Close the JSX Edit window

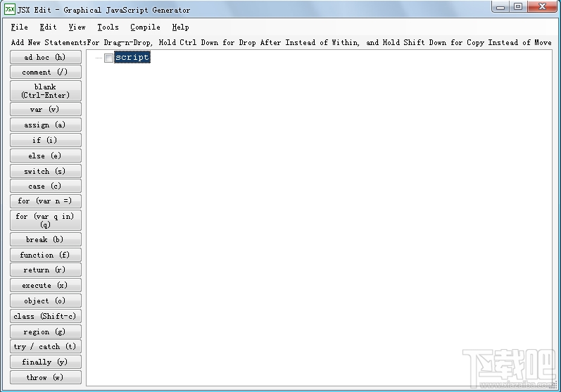click(543, 7)
